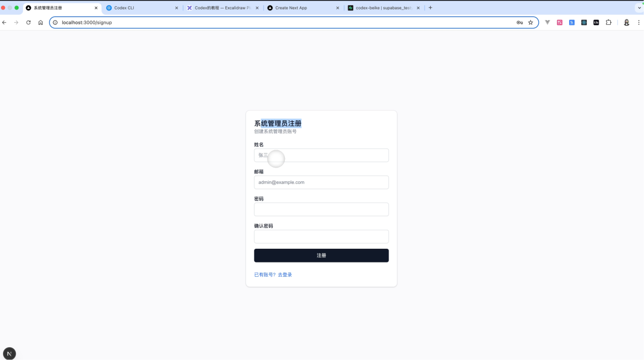The height and width of the screenshot is (360, 644).
Task: Focus the 邮箱 email input field
Action: [321, 182]
